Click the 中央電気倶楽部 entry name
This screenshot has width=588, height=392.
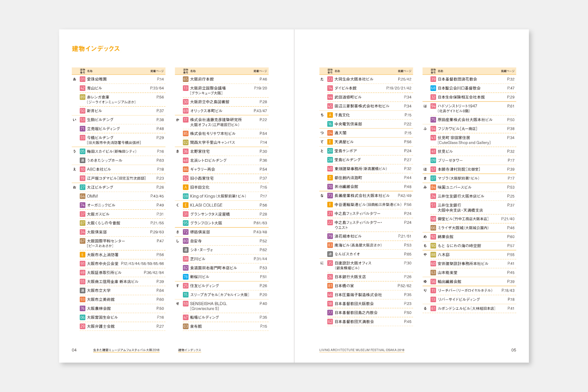[x=348, y=124]
